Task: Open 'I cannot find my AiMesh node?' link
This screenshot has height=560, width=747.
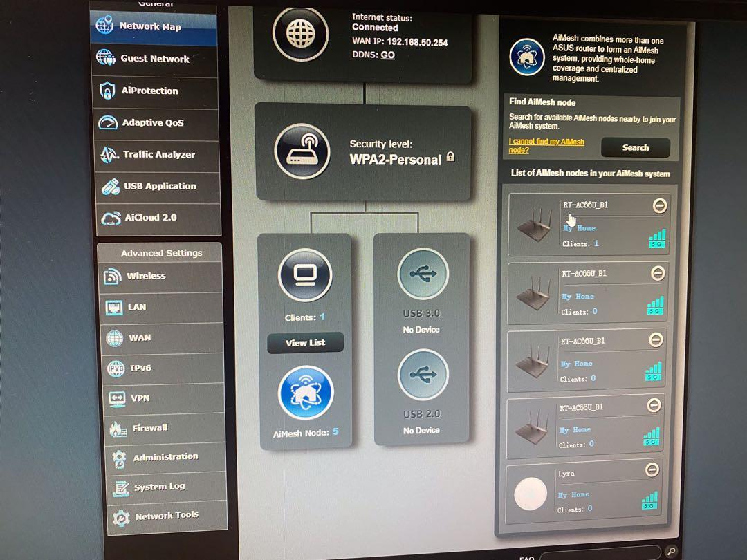Action: 546,146
